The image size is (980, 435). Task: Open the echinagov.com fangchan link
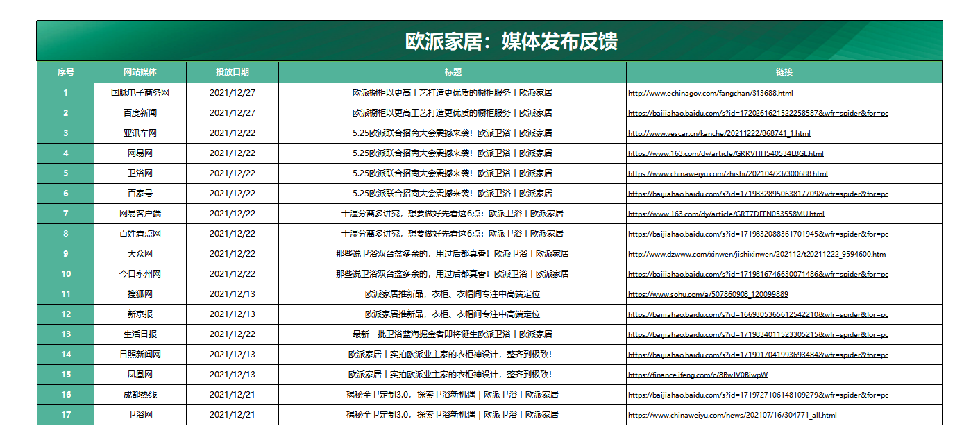pos(710,93)
